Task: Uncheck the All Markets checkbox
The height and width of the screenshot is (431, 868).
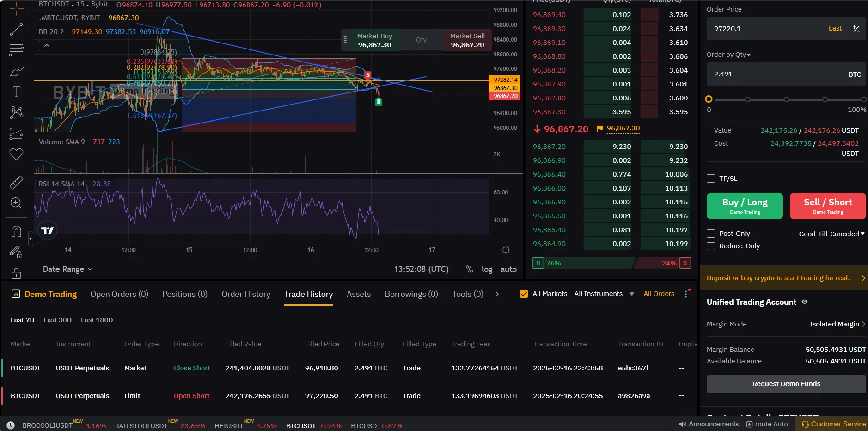Action: pyautogui.click(x=524, y=294)
